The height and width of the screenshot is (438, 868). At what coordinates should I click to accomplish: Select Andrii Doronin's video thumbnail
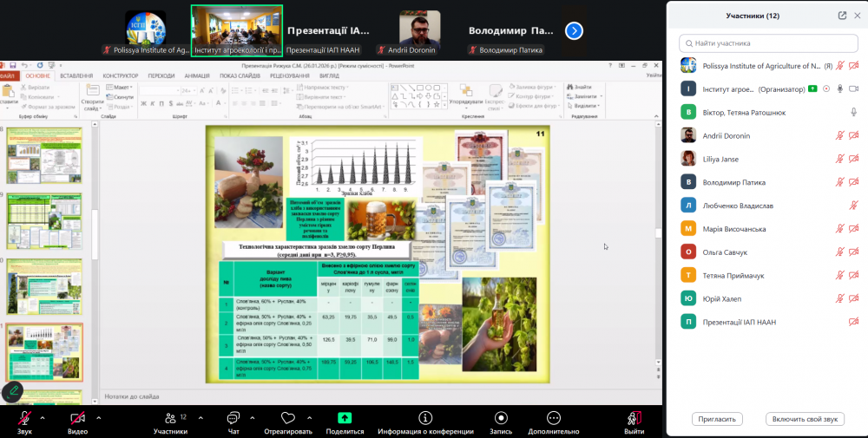[x=419, y=31]
